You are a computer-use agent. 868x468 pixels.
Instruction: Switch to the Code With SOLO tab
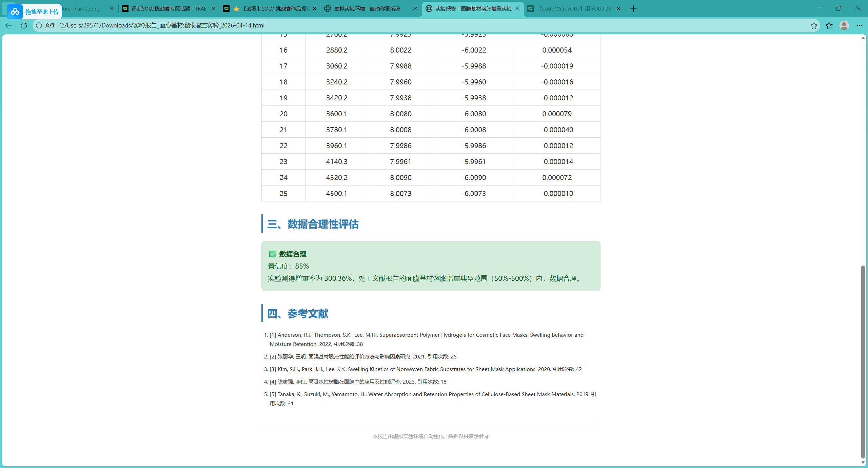575,9
